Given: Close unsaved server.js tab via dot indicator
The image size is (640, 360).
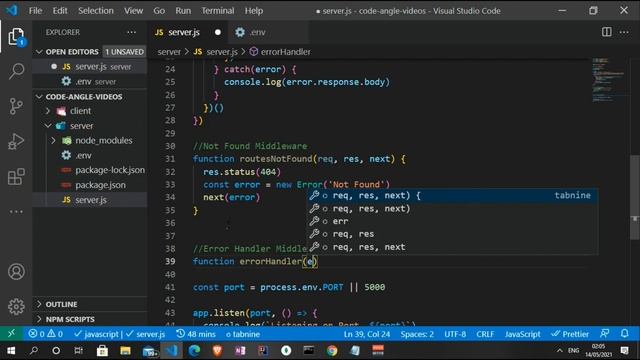Looking at the screenshot, I should tap(218, 32).
